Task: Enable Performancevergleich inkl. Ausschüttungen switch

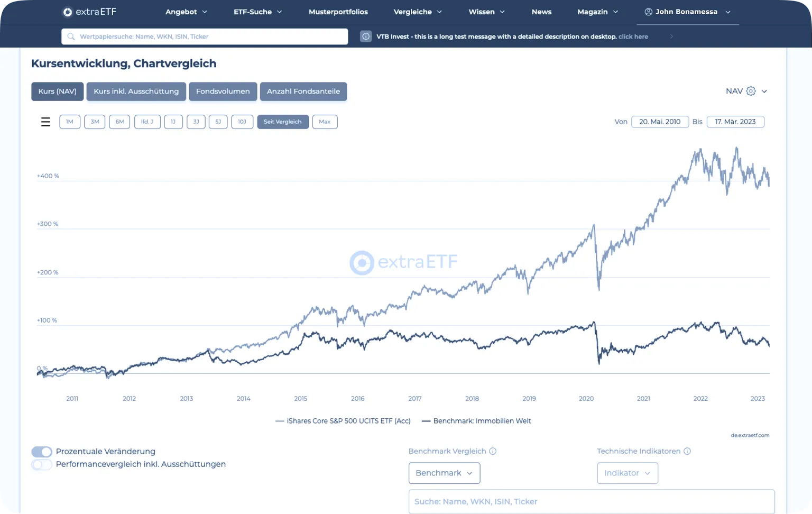Action: coord(42,464)
